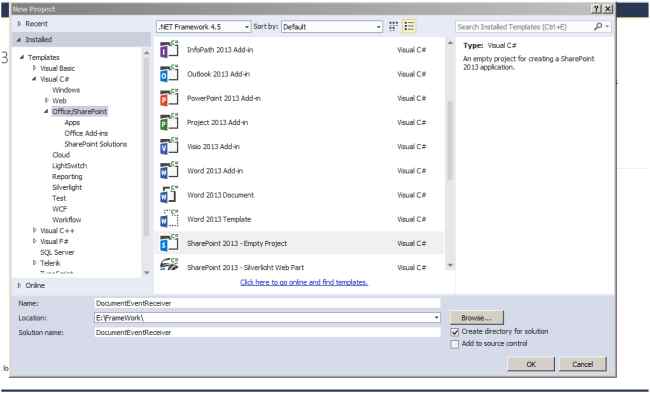650x393 pixels.
Task: Click the Name input field
Action: (x=267, y=303)
